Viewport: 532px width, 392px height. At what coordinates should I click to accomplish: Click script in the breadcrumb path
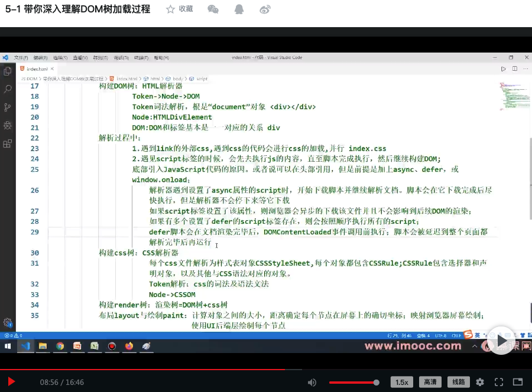(x=201, y=78)
